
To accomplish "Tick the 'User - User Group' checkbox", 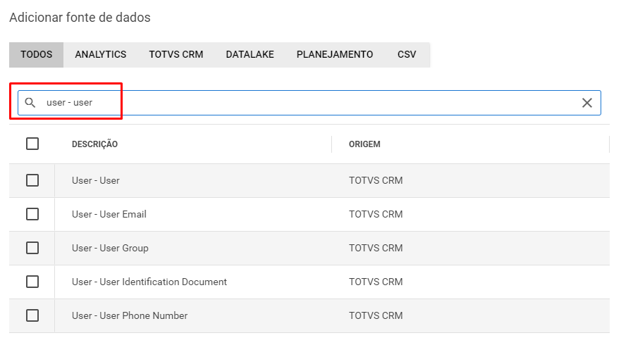I will (x=32, y=248).
